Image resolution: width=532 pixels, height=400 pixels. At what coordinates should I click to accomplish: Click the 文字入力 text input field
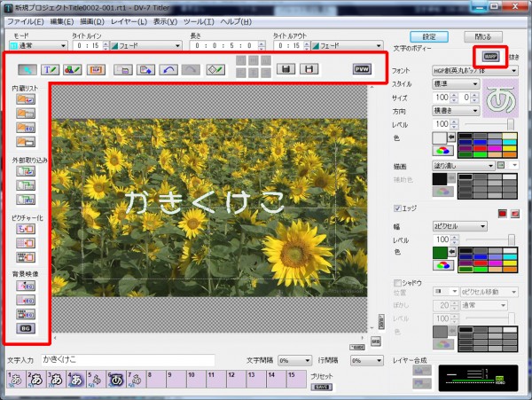coord(129,361)
